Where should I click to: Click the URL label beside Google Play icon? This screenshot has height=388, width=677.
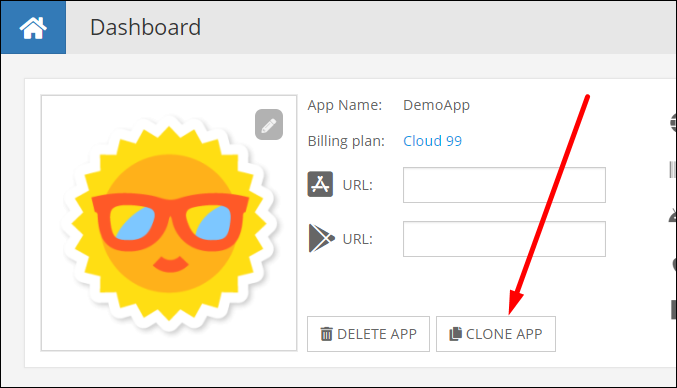click(357, 239)
